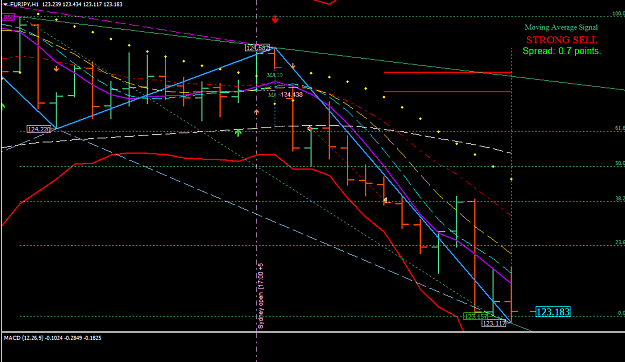This screenshot has height=362, width=625.
Task: Select the orange up arrow beside Sydney open line
Action: click(256, 112)
